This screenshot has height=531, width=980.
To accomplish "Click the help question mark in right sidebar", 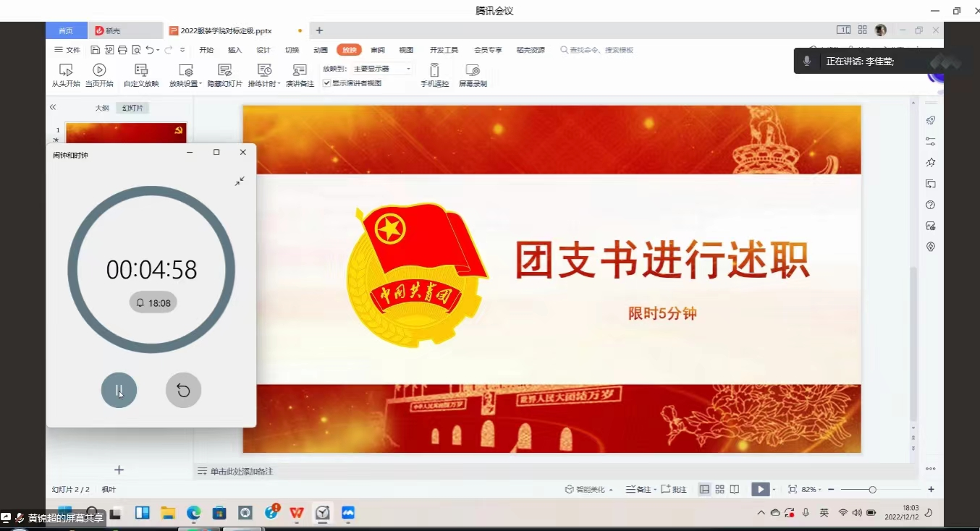I will pyautogui.click(x=931, y=205).
